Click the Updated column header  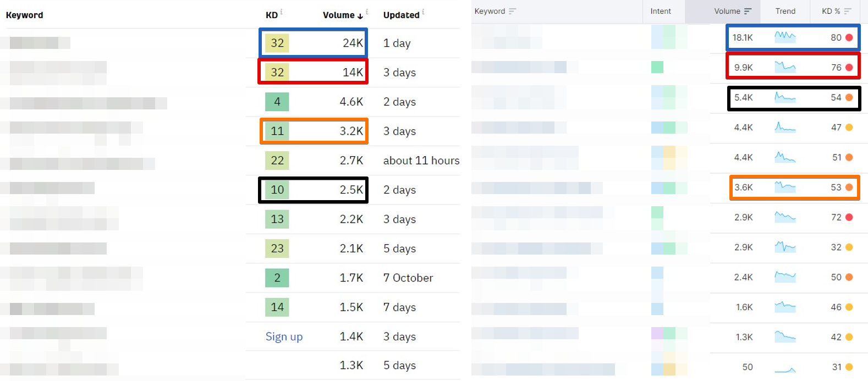[x=401, y=15]
